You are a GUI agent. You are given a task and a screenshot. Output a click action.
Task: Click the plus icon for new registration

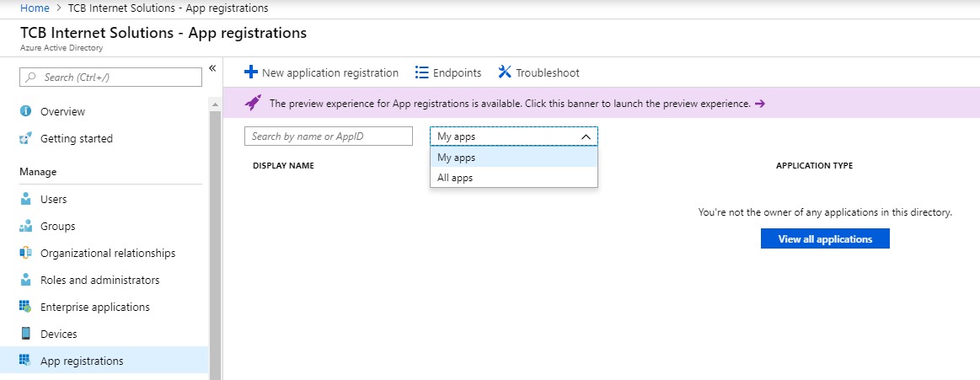click(x=250, y=72)
